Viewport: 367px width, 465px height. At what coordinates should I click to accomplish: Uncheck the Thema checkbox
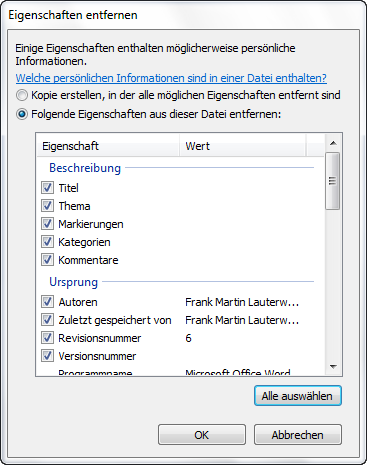click(47, 206)
